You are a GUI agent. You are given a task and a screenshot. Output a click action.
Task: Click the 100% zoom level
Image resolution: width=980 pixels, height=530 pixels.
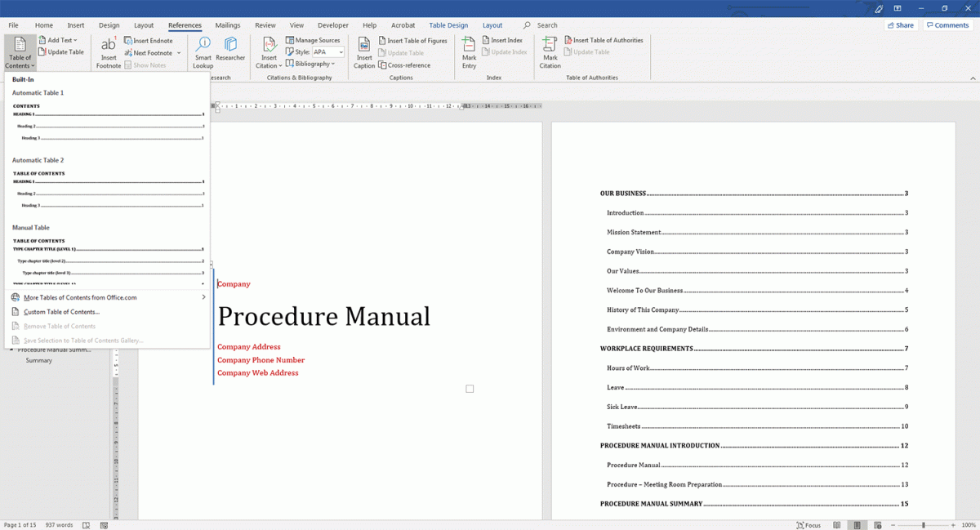pos(969,525)
